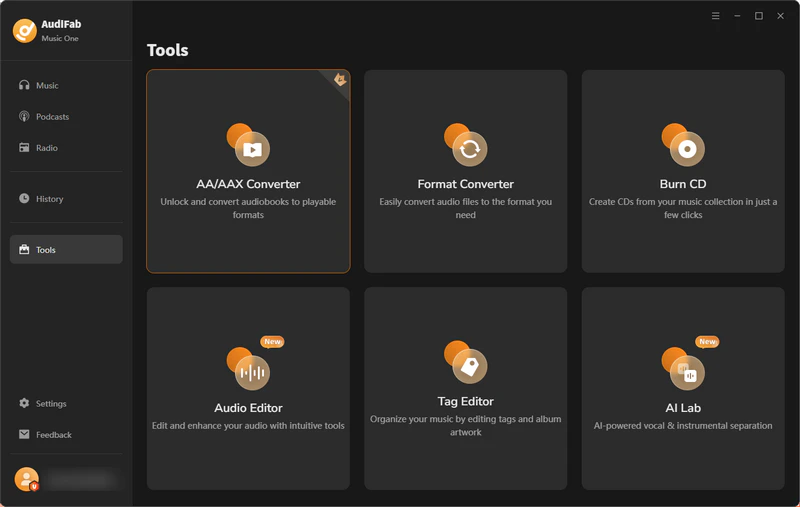The width and height of the screenshot is (800, 507).
Task: Launch the Audio Editor title
Action: [x=248, y=408]
